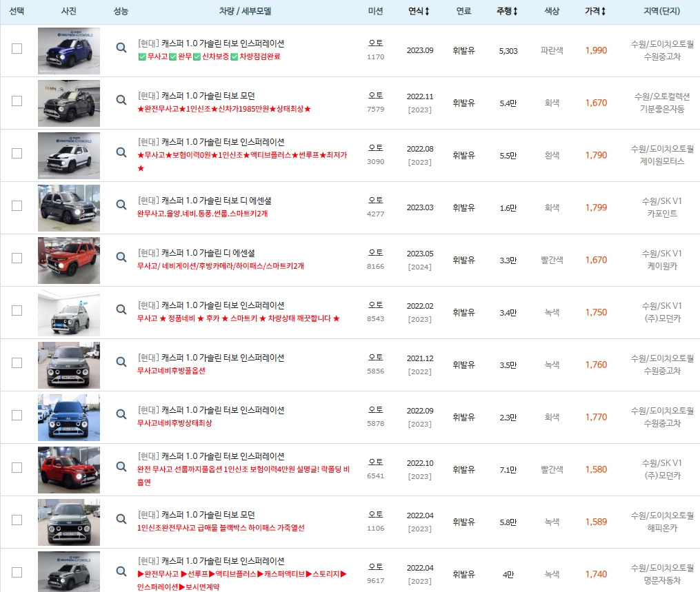Click 파란색 color cell
700x592 pixels.
552,50
